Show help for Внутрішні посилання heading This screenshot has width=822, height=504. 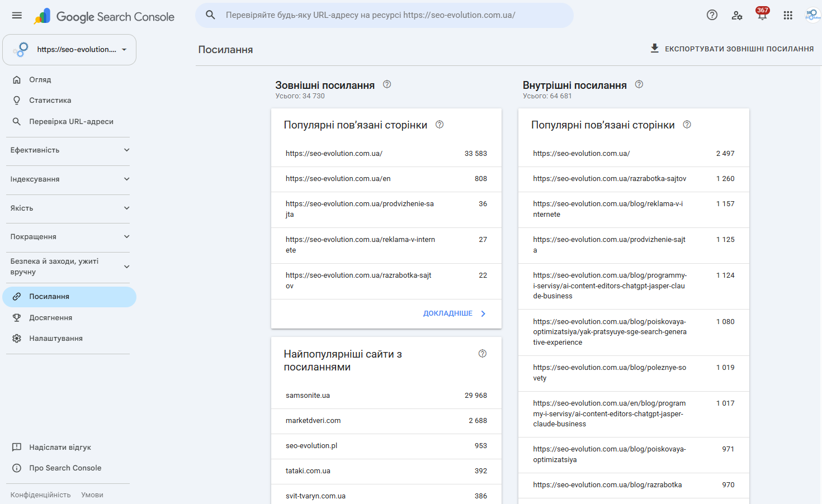(639, 84)
